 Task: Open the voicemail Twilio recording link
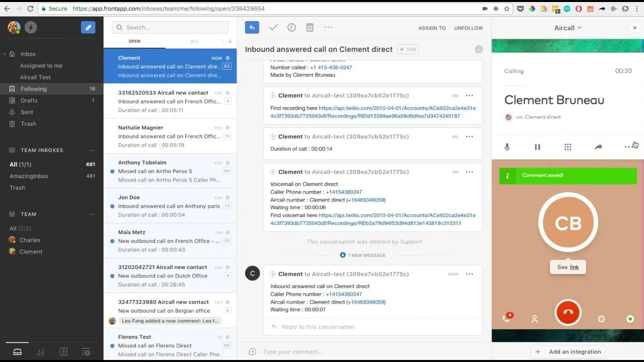[x=373, y=219]
